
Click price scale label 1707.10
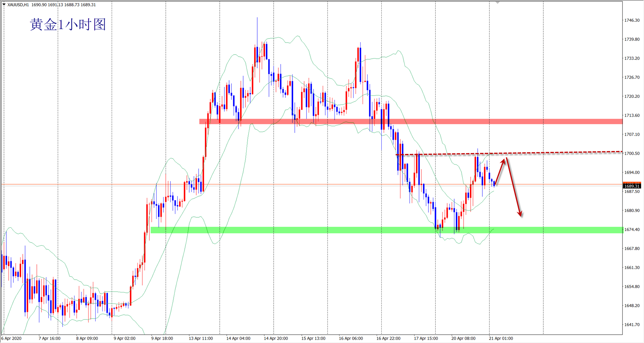point(632,134)
